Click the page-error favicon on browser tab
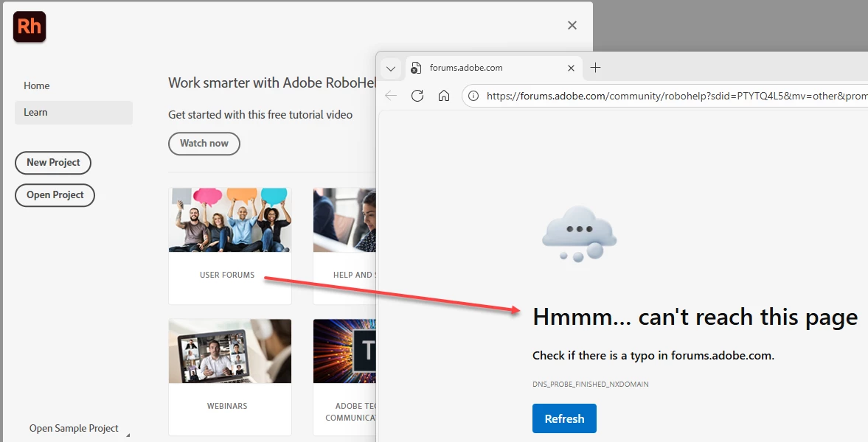 click(416, 68)
